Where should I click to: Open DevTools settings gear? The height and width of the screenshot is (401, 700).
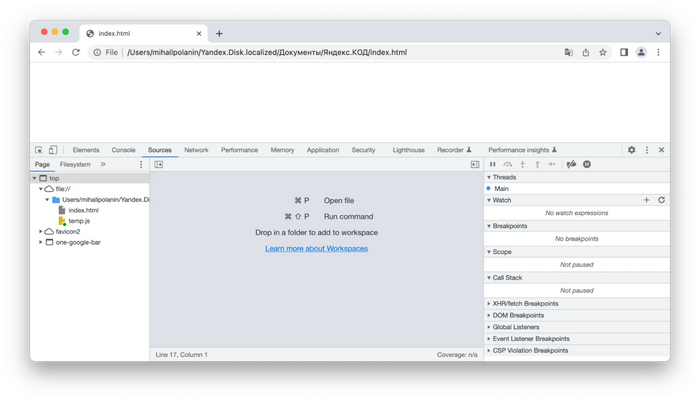631,150
